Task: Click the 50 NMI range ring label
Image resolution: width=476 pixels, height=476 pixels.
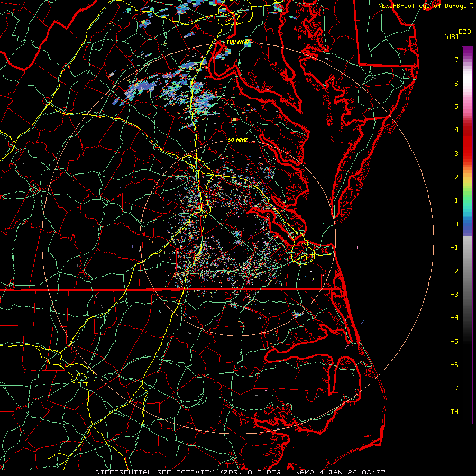Action: [237, 140]
